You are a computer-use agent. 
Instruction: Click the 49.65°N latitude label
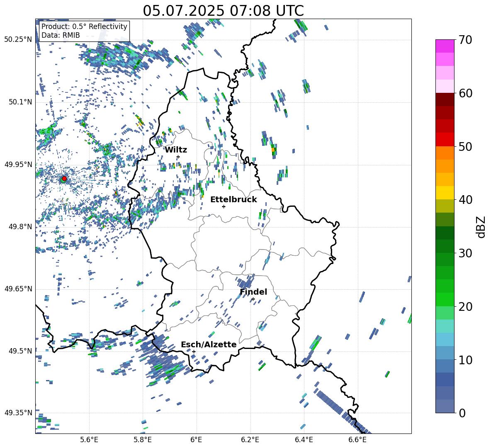click(18, 289)
